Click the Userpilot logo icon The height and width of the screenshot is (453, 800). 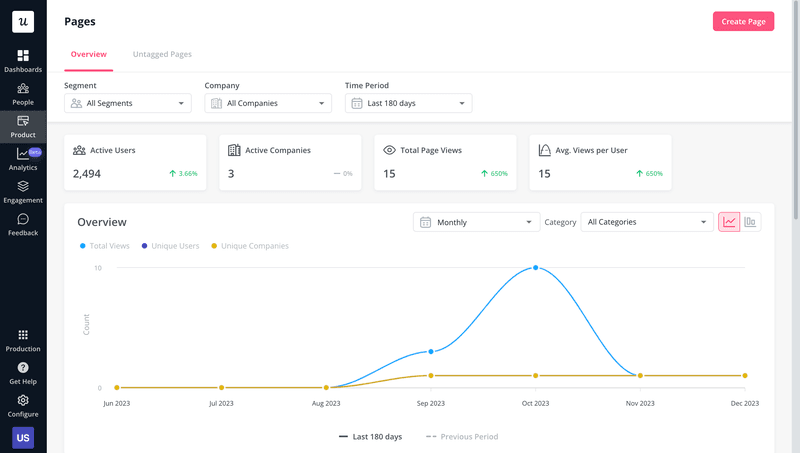tap(23, 22)
